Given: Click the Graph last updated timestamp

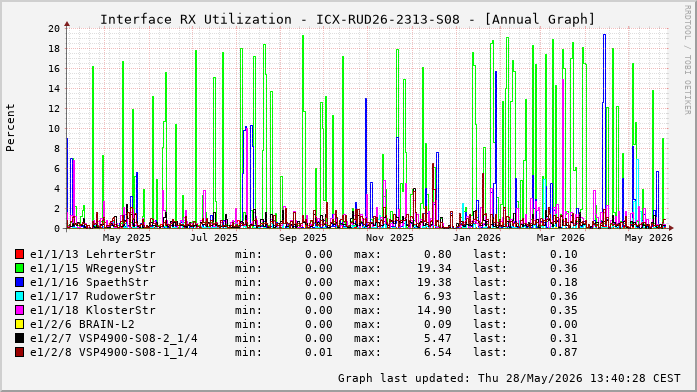Looking at the screenshot, I should point(509,378).
